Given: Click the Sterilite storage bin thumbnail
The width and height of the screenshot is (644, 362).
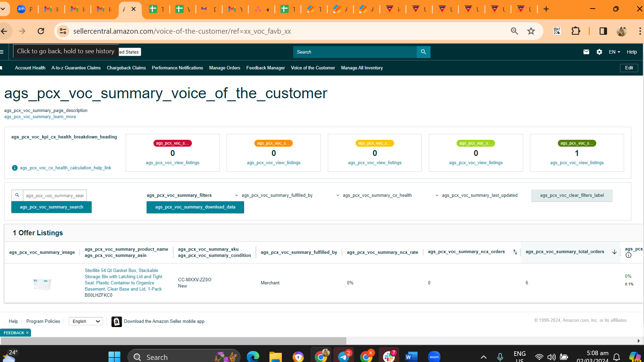Looking at the screenshot, I should pos(42,284).
